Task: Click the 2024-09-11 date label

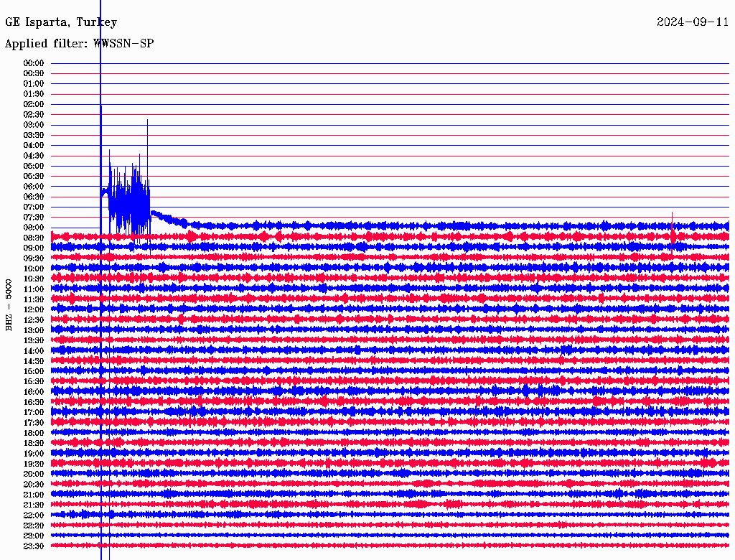Action: [x=693, y=22]
